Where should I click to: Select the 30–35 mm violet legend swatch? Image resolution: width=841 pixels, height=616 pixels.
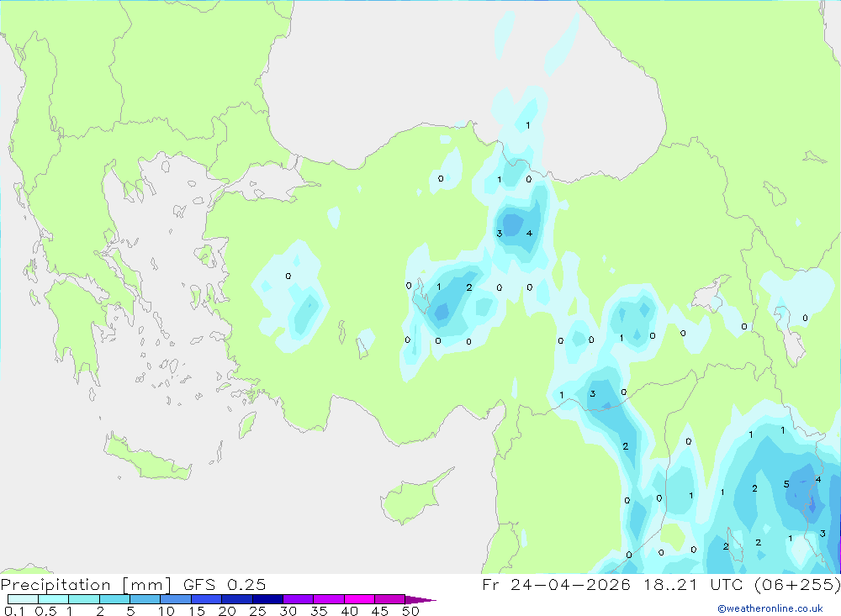(x=299, y=599)
